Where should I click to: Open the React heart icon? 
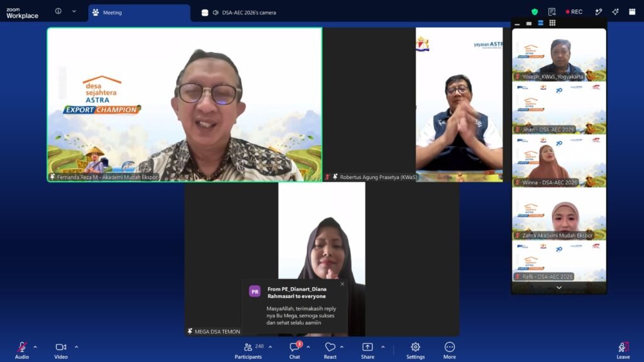[330, 347]
